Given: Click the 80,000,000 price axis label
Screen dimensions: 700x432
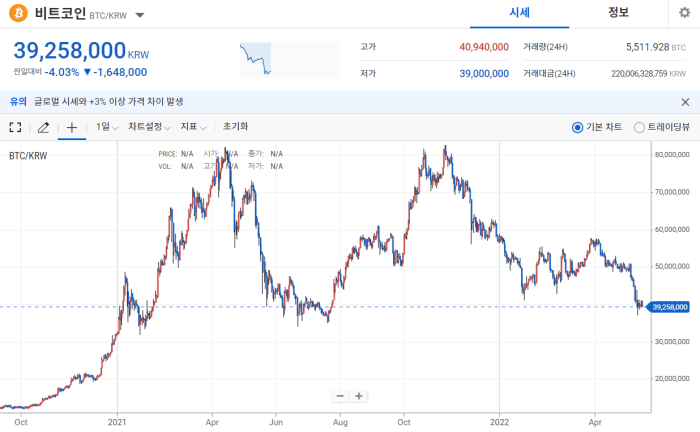Looking at the screenshot, I should 672,155.
